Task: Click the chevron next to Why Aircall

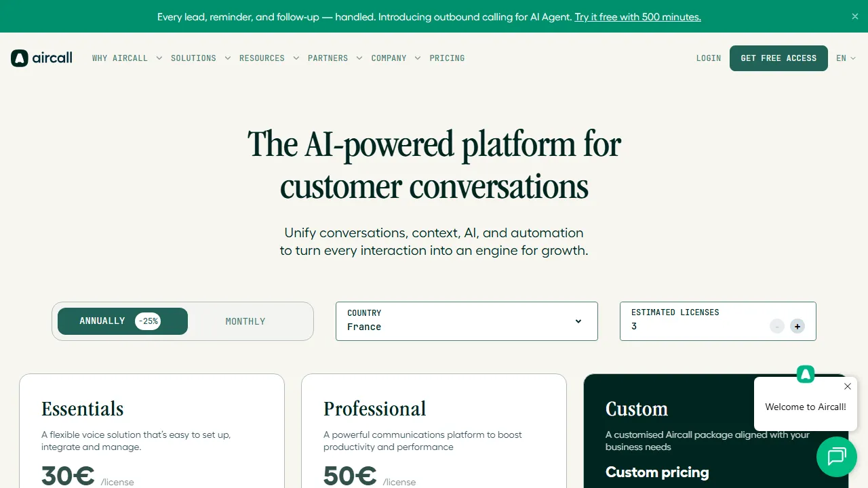Action: [159, 58]
